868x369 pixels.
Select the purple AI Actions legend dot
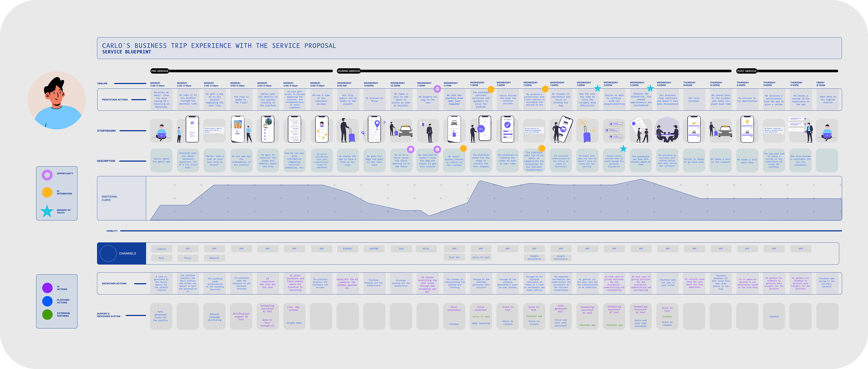point(47,288)
